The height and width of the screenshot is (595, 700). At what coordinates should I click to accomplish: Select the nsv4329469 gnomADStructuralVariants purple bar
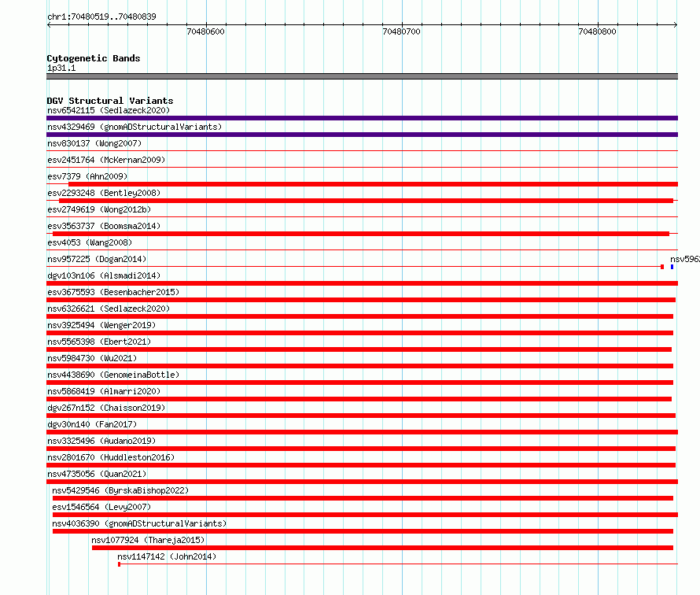click(x=362, y=135)
